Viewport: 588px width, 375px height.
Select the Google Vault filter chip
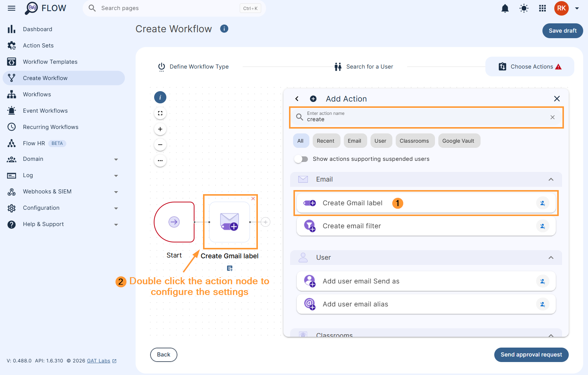point(458,141)
